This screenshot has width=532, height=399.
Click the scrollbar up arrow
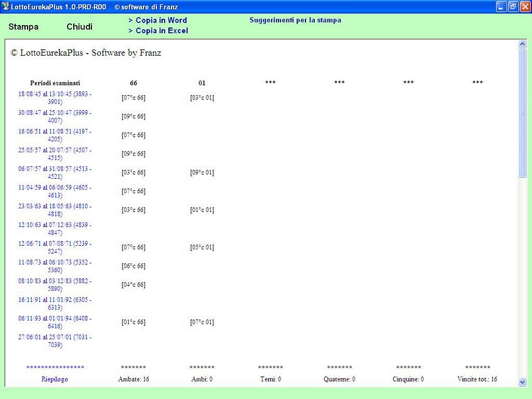[523, 44]
